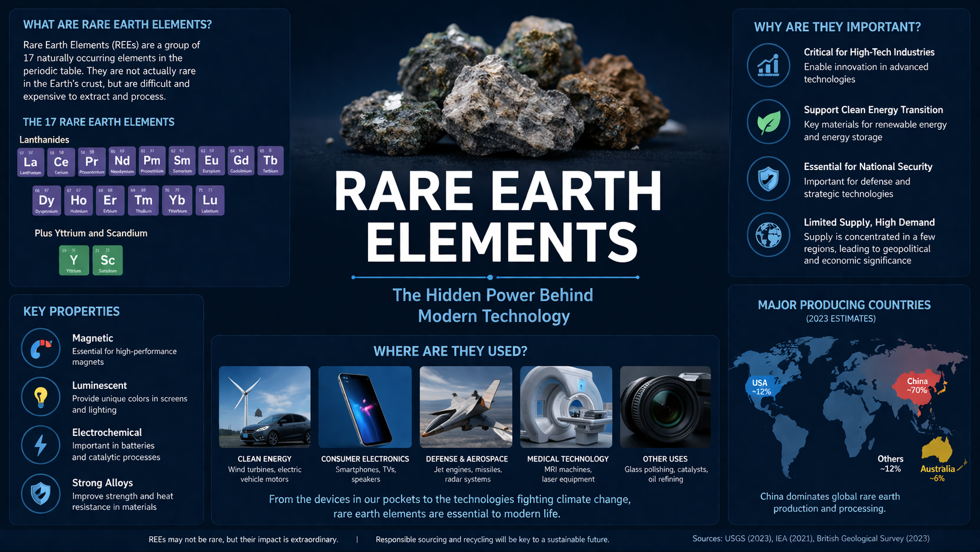The height and width of the screenshot is (552, 980).
Task: Click the Strong Alloys shield icon
Action: coord(40,494)
